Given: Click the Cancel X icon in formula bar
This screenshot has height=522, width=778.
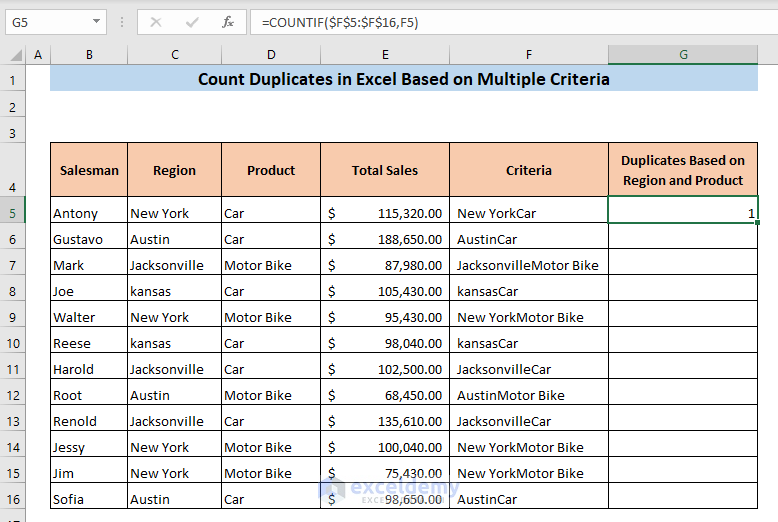Looking at the screenshot, I should click(x=156, y=21).
